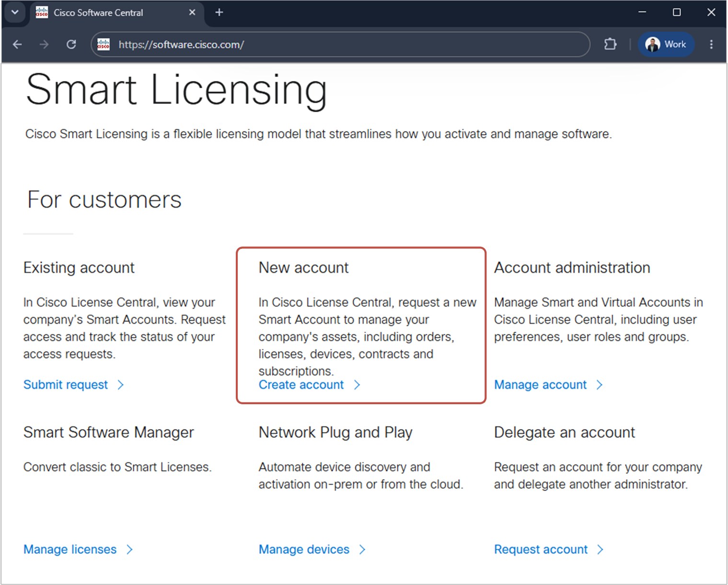Open a new browser tab
Viewport: 728px width, 585px height.
pyautogui.click(x=219, y=12)
